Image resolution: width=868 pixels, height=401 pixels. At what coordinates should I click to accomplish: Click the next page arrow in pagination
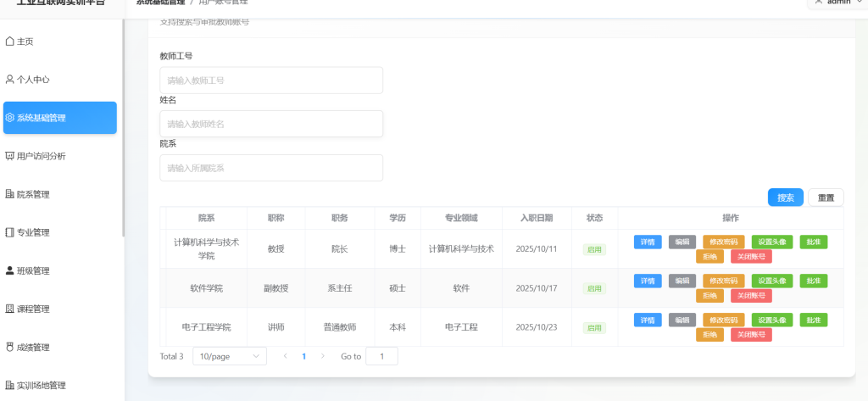pyautogui.click(x=323, y=357)
